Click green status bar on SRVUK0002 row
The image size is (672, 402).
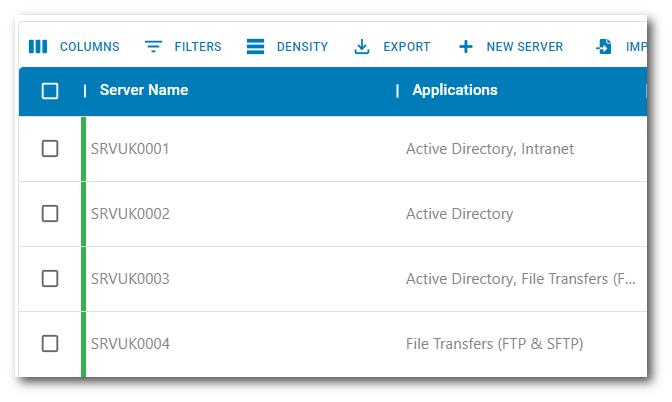pyautogui.click(x=83, y=214)
